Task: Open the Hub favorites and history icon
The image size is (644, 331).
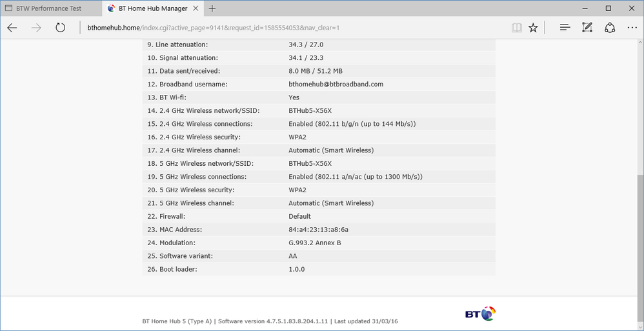Action: pyautogui.click(x=565, y=28)
